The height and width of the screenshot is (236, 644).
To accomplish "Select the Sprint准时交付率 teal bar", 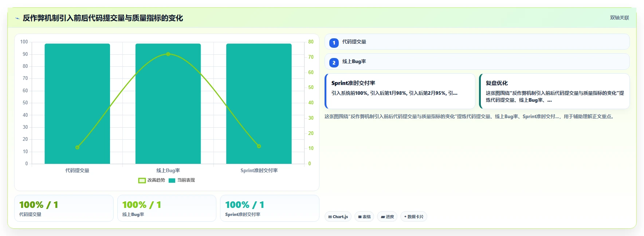I will point(259,104).
